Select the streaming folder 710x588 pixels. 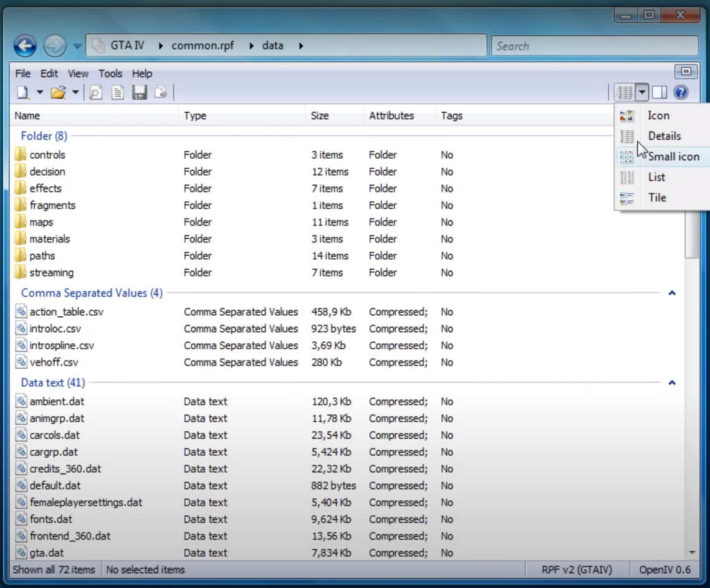(51, 272)
